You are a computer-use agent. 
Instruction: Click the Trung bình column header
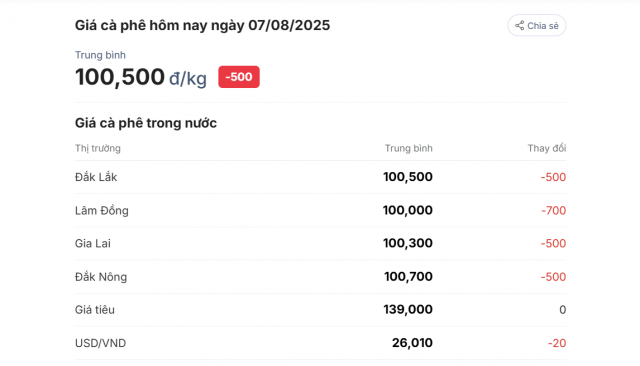tap(408, 149)
